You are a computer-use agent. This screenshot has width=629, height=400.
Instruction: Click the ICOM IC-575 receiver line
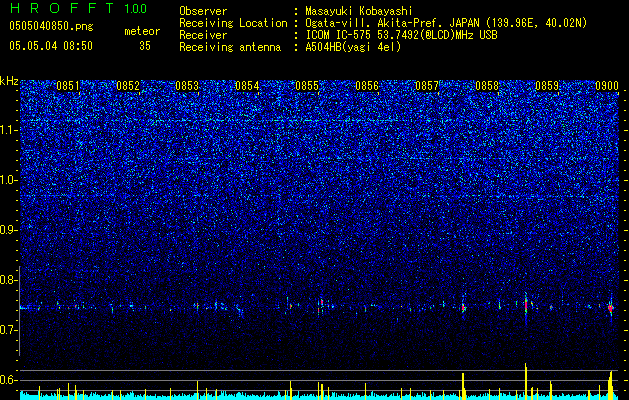pyautogui.click(x=401, y=35)
